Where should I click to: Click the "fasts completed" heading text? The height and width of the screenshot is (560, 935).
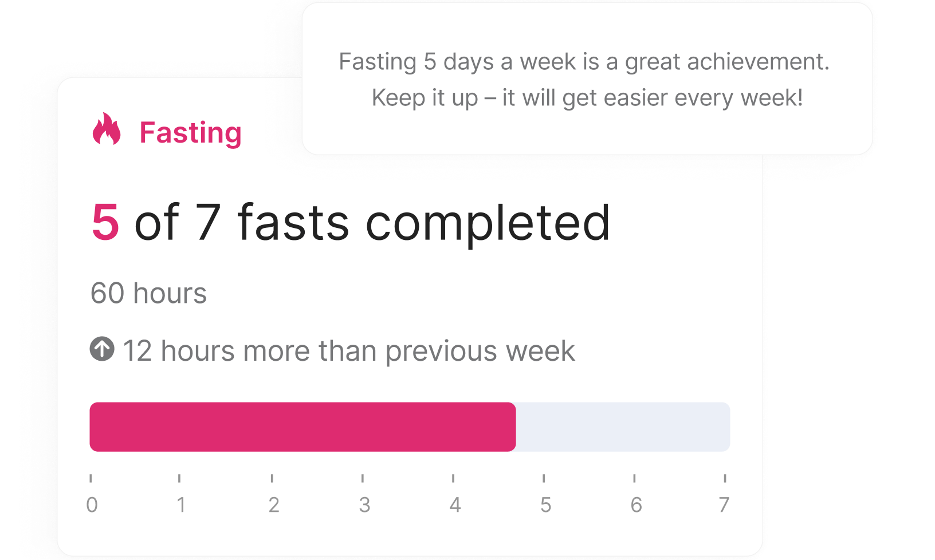pos(424,223)
